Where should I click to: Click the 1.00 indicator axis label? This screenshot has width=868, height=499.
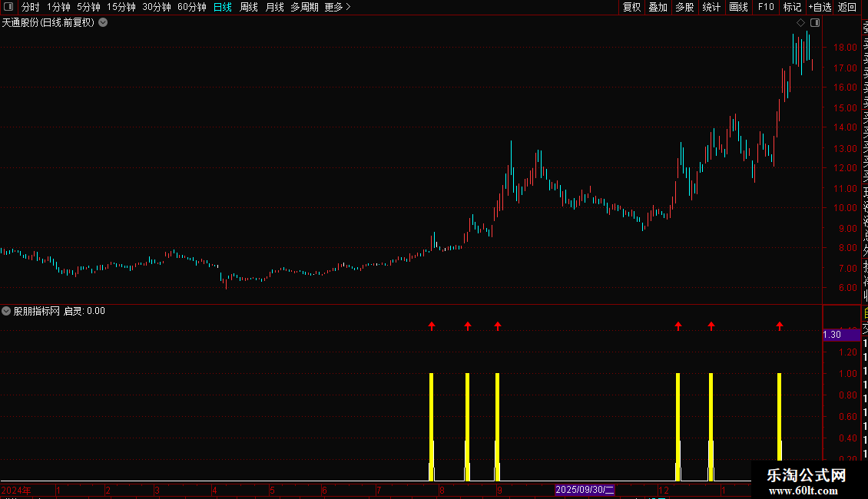[x=848, y=373]
